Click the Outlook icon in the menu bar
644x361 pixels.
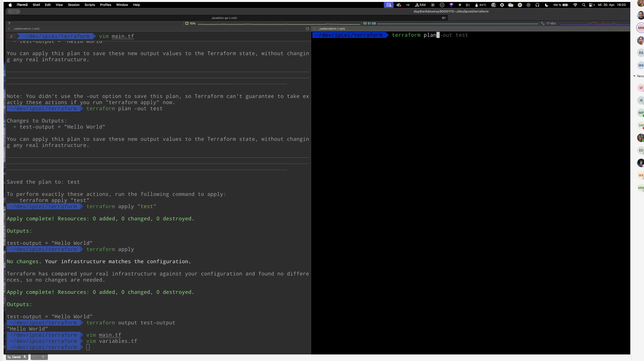tap(494, 5)
